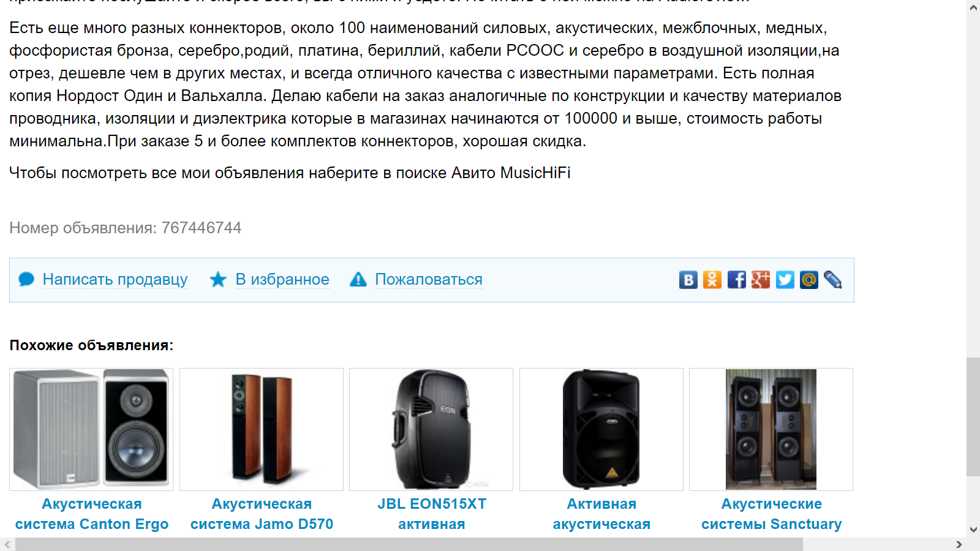Open the 'JBL EON515XT активная' link
The image size is (980, 551).
point(432,514)
